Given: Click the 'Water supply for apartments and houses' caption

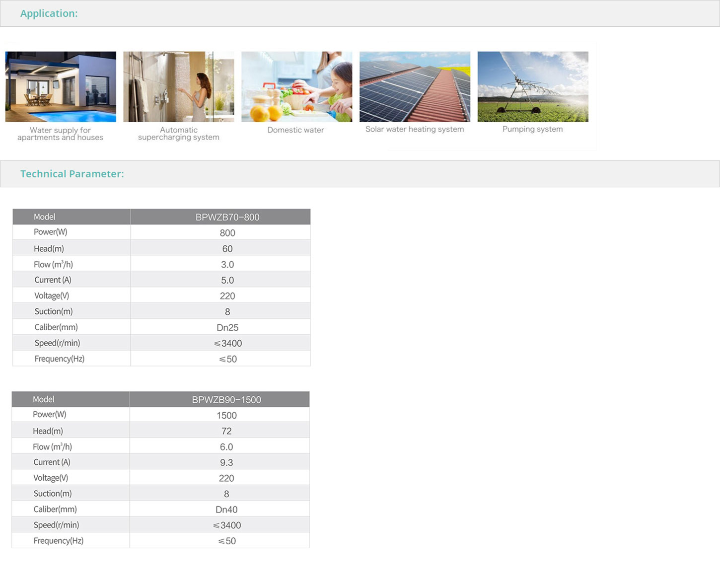Looking at the screenshot, I should (60, 134).
